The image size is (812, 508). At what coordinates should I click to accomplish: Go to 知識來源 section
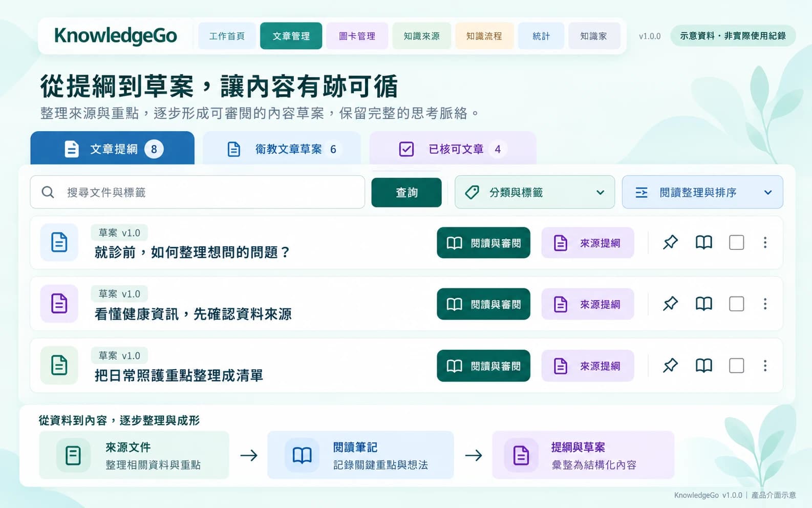[421, 36]
